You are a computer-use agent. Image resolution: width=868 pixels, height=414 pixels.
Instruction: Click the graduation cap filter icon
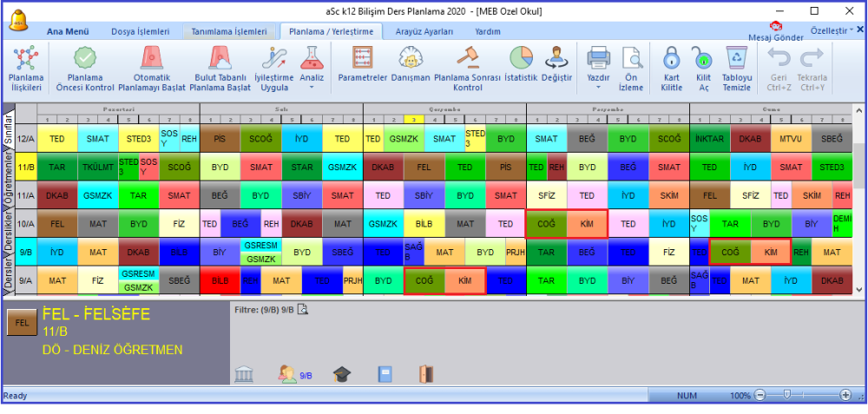pos(342,375)
